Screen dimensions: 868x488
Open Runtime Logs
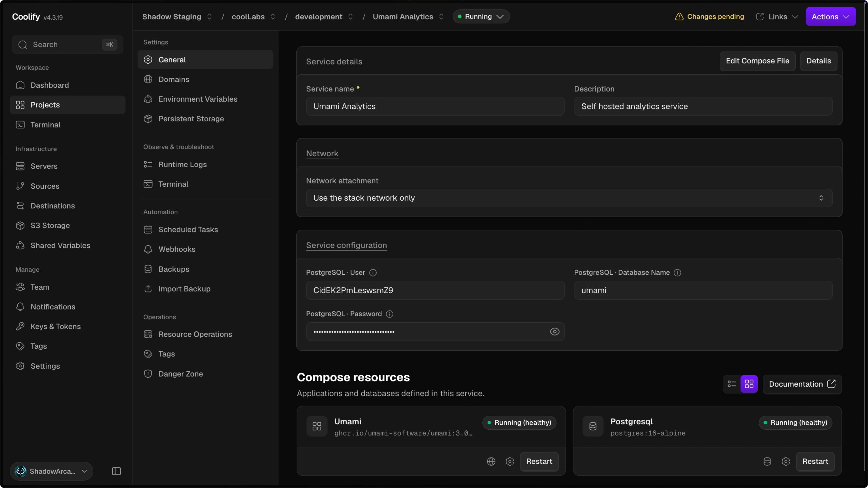click(205, 164)
